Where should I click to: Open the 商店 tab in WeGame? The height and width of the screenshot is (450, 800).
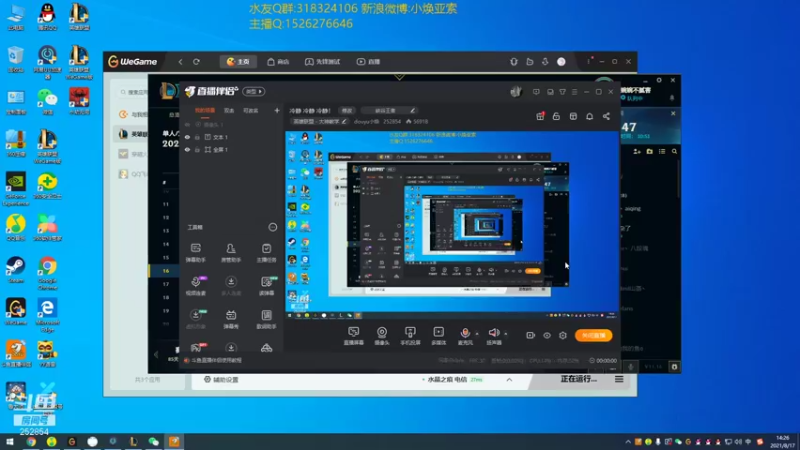pyautogui.click(x=278, y=62)
